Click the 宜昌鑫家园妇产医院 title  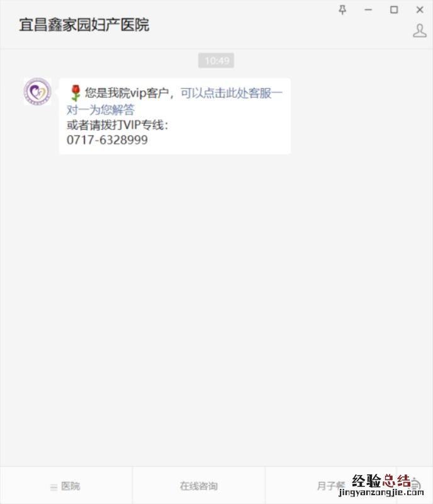pos(84,25)
